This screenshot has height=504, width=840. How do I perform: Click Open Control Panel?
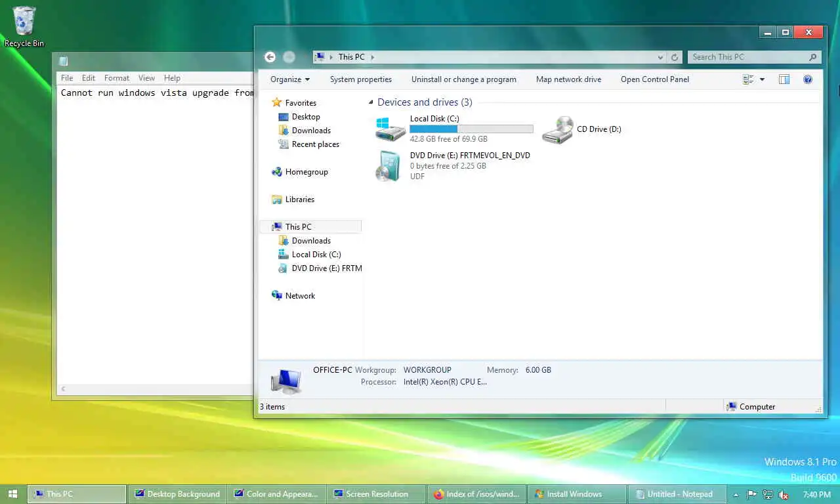tap(655, 79)
